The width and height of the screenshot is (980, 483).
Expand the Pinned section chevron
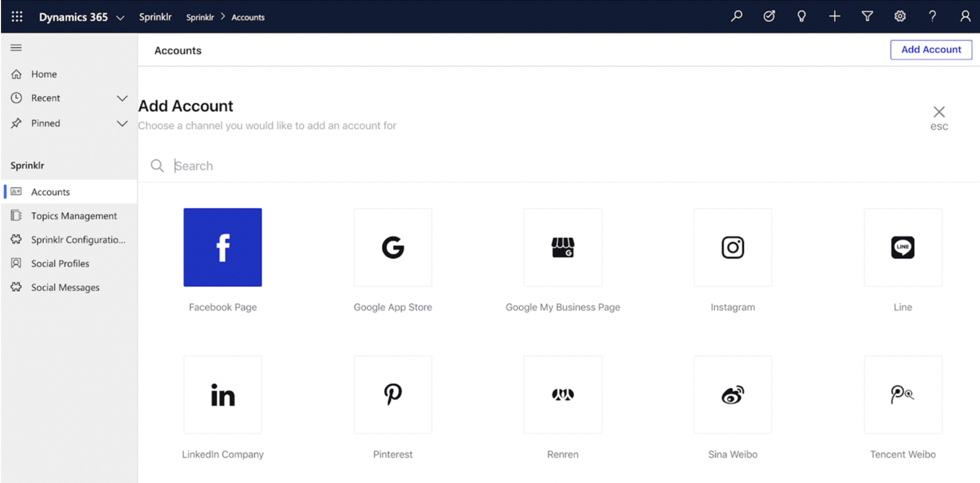122,123
